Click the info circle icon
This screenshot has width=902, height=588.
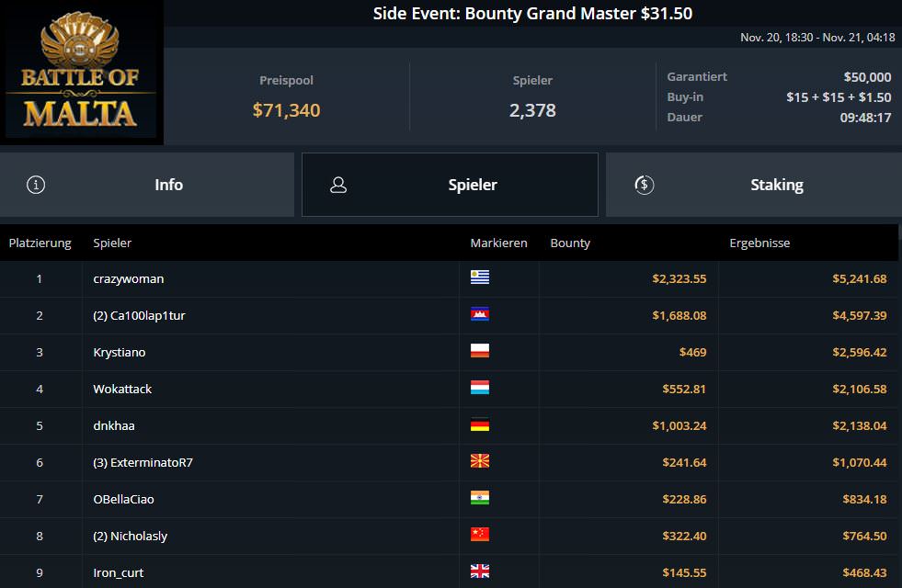36,185
